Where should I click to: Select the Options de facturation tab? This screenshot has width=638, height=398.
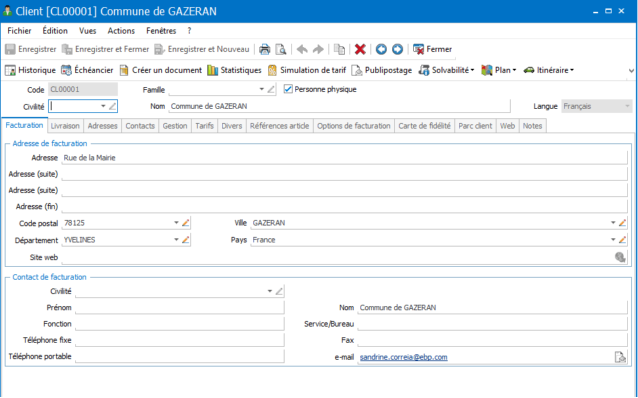(x=354, y=126)
